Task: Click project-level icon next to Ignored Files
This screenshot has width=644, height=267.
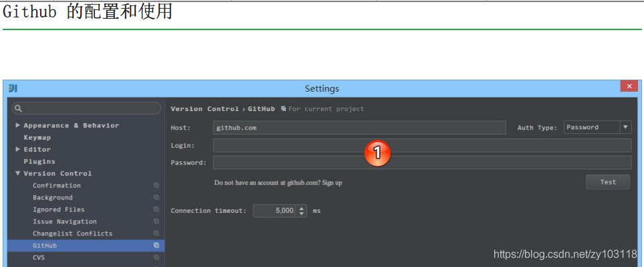Action: click(x=156, y=209)
